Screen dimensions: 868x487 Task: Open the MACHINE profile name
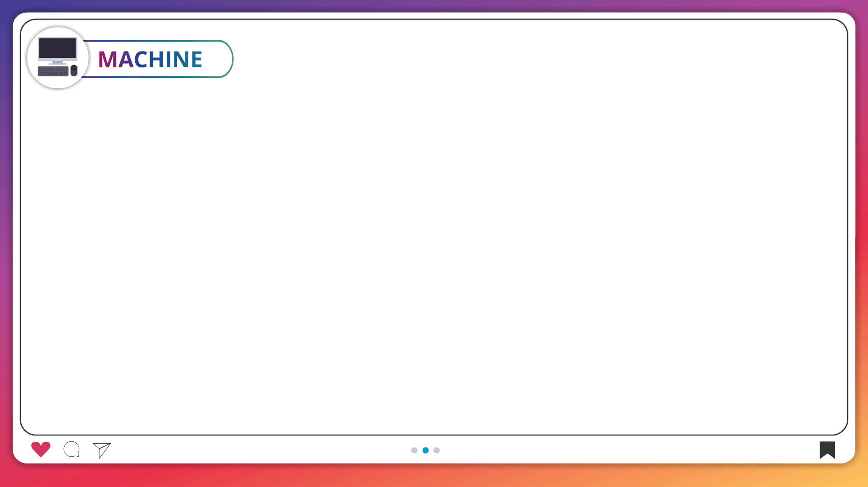(150, 59)
